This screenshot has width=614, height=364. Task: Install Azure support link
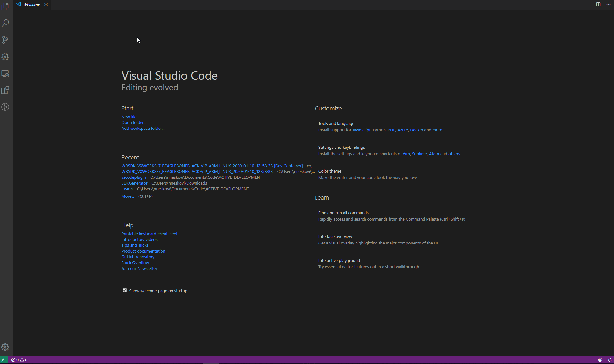coord(403,130)
